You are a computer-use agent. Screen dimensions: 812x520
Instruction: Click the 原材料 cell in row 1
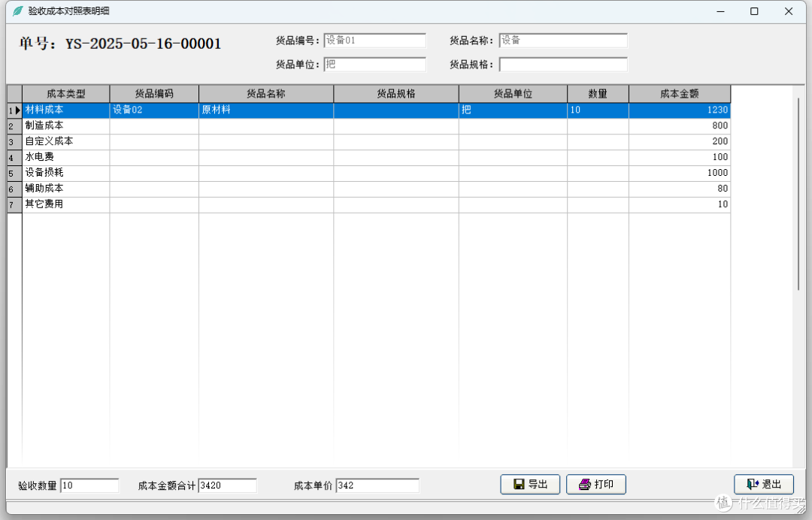coord(266,110)
